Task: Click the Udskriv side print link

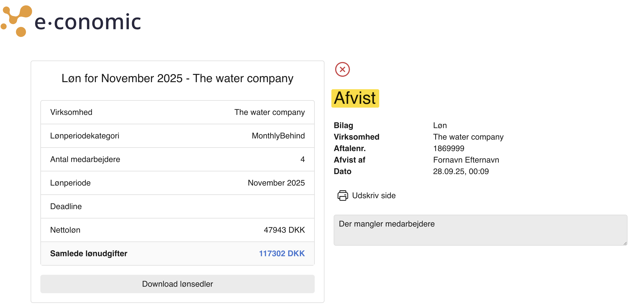Action: click(373, 195)
